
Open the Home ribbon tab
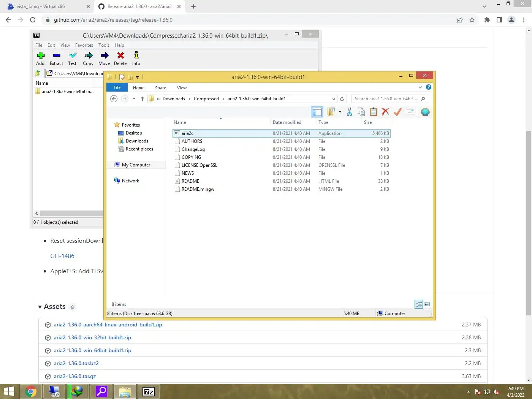[139, 88]
